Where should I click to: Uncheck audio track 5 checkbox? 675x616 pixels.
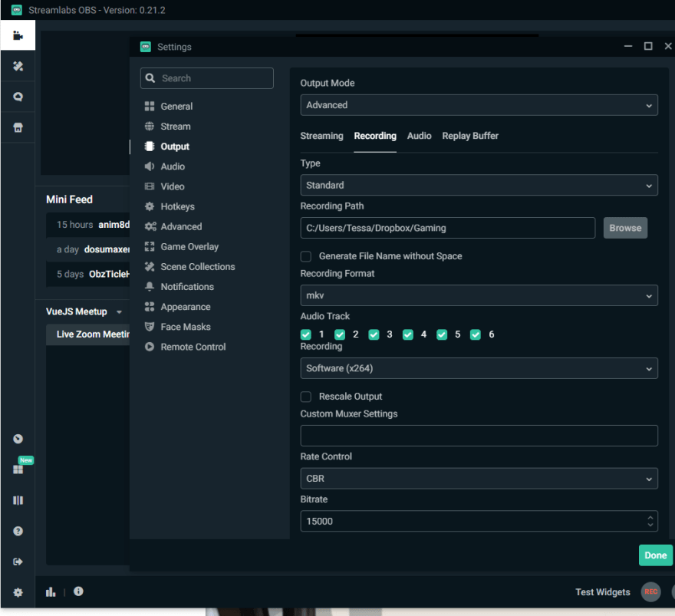[x=442, y=334]
